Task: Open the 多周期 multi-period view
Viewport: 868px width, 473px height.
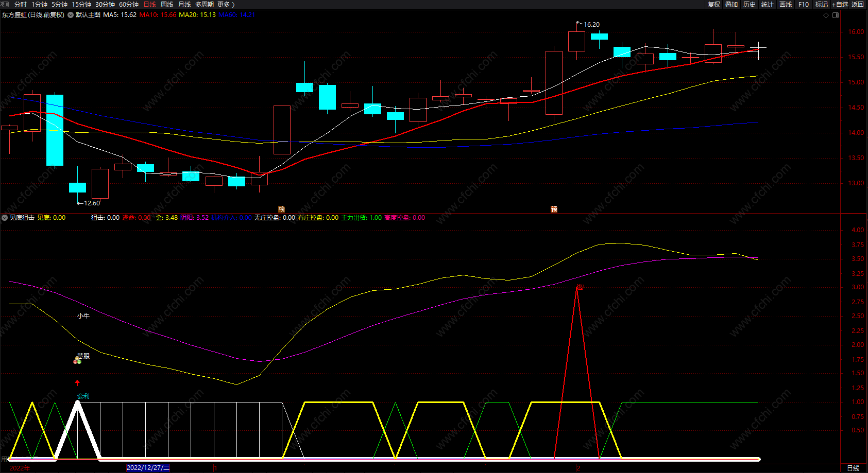Action: pyautogui.click(x=205, y=4)
